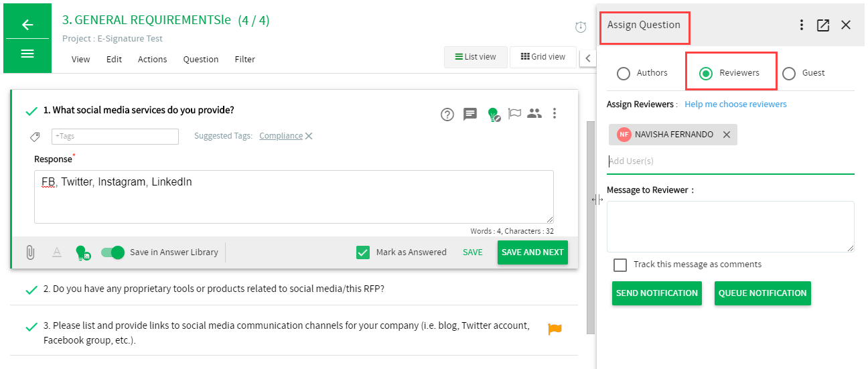868x369 pixels.
Task: Flag question 1 with flag icon
Action: [x=514, y=114]
